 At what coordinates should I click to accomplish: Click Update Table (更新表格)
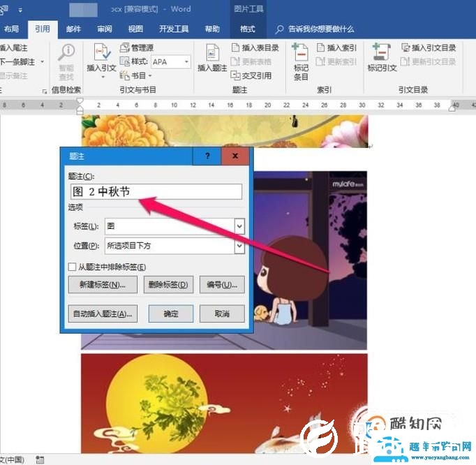click(x=251, y=61)
